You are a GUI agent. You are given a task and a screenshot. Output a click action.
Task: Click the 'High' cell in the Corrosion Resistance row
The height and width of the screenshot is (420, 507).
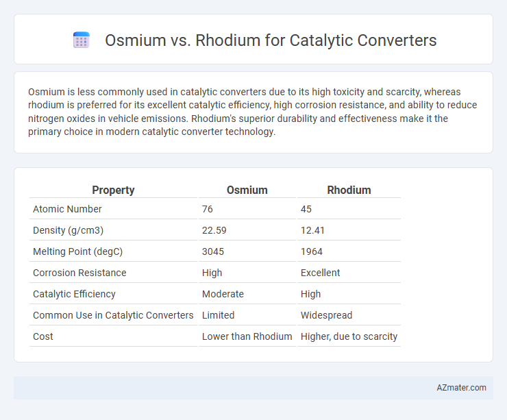(212, 273)
